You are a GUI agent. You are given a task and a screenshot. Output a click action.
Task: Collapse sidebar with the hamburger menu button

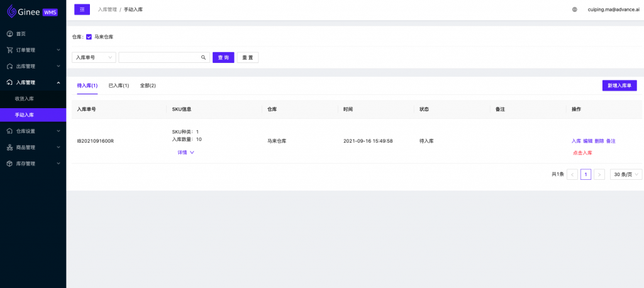82,9
